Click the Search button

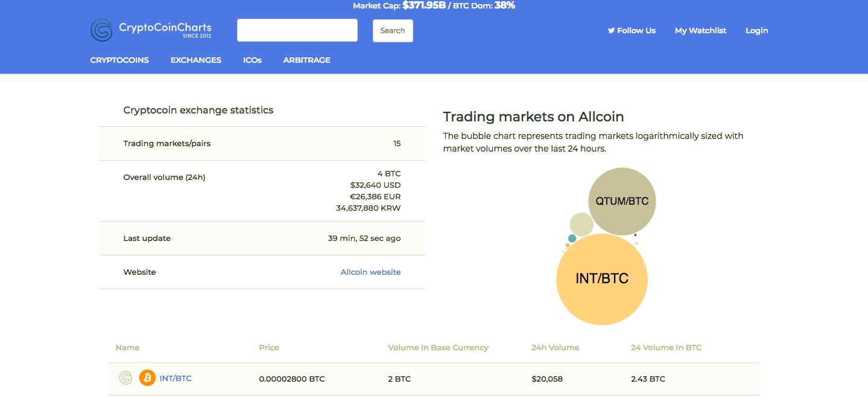[x=393, y=31]
